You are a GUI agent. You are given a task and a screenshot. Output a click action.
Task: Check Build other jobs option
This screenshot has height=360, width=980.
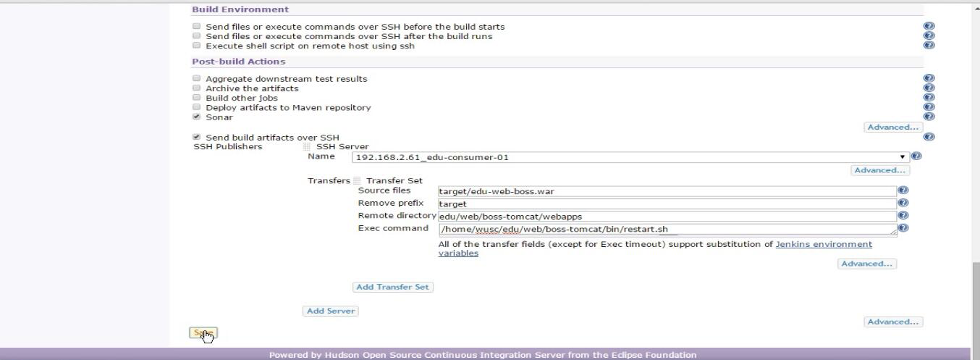[x=196, y=97]
